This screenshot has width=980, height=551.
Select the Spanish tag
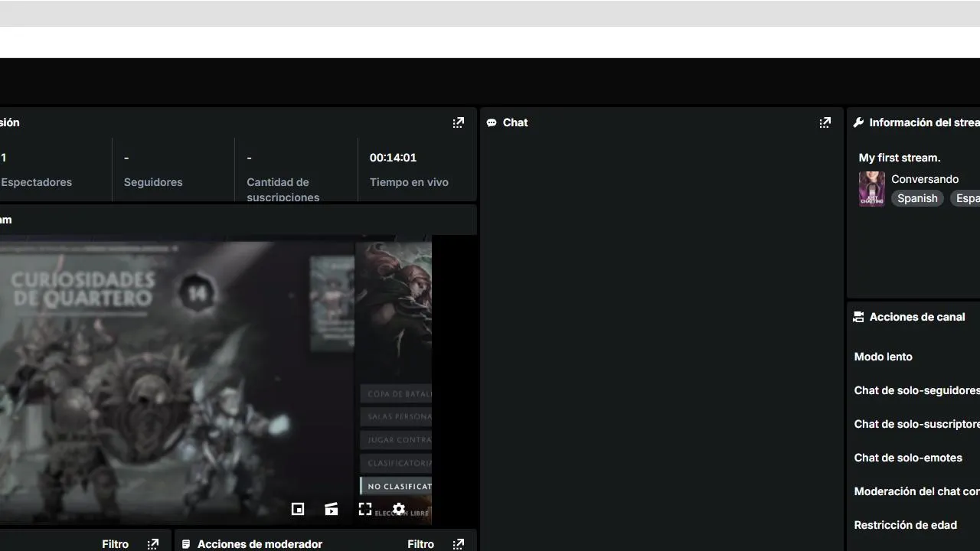coord(917,198)
